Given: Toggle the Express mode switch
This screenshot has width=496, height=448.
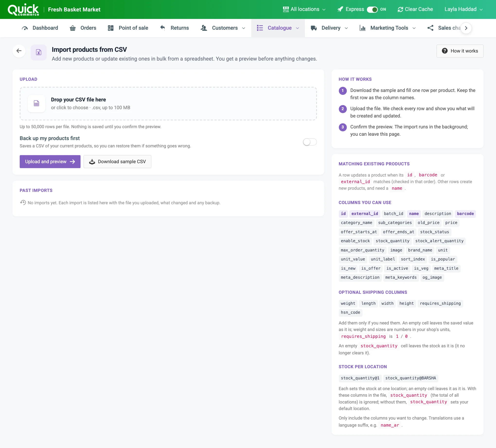Looking at the screenshot, I should (372, 9).
